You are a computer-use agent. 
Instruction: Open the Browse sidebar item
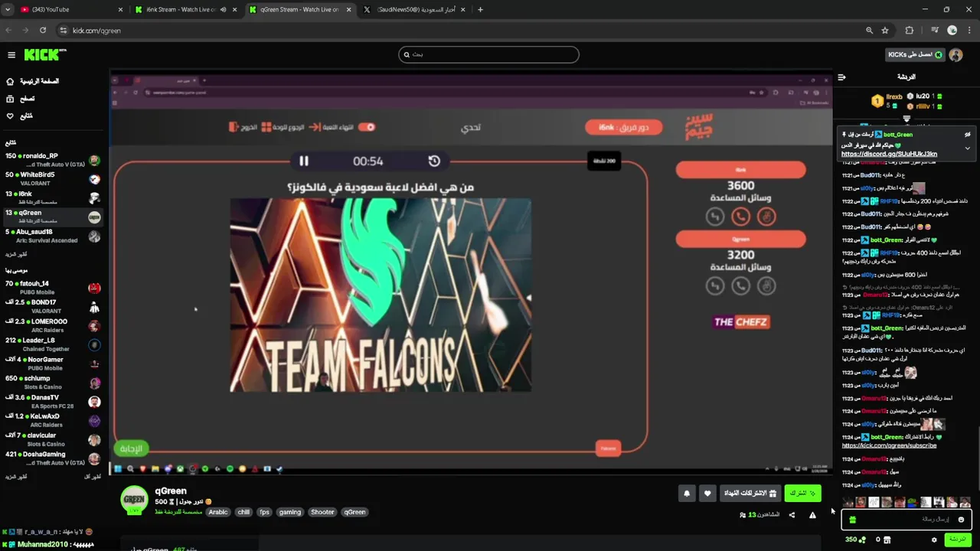21,99
